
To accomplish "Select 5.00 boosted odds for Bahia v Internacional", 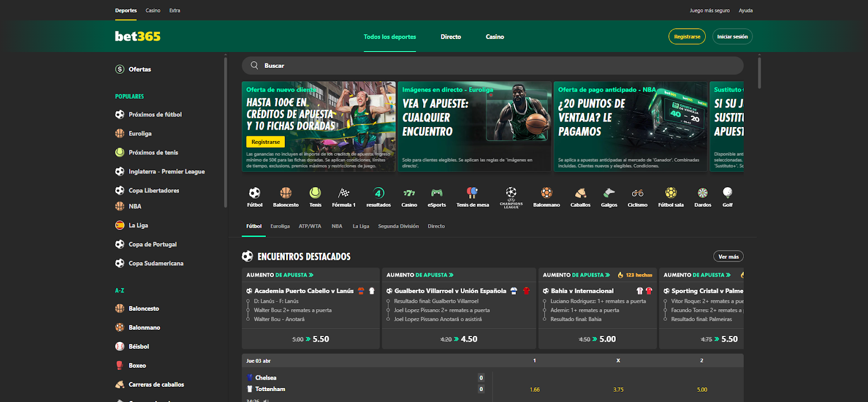I will (x=597, y=339).
